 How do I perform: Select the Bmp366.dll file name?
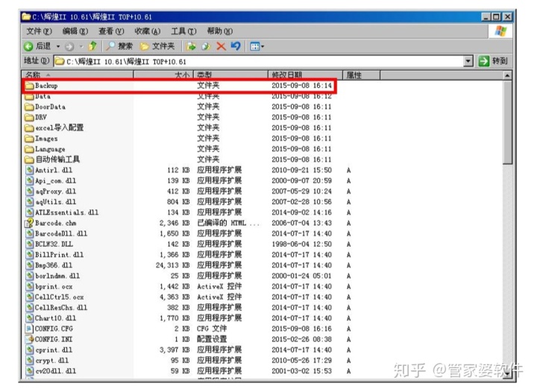(54, 265)
